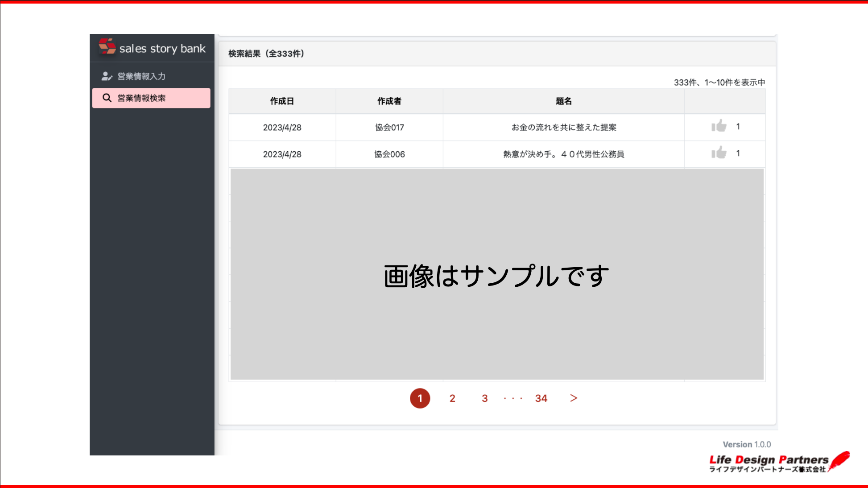Open story 熱意が決め手。４０代男性公務員
Screen dimensions: 868x488
563,154
